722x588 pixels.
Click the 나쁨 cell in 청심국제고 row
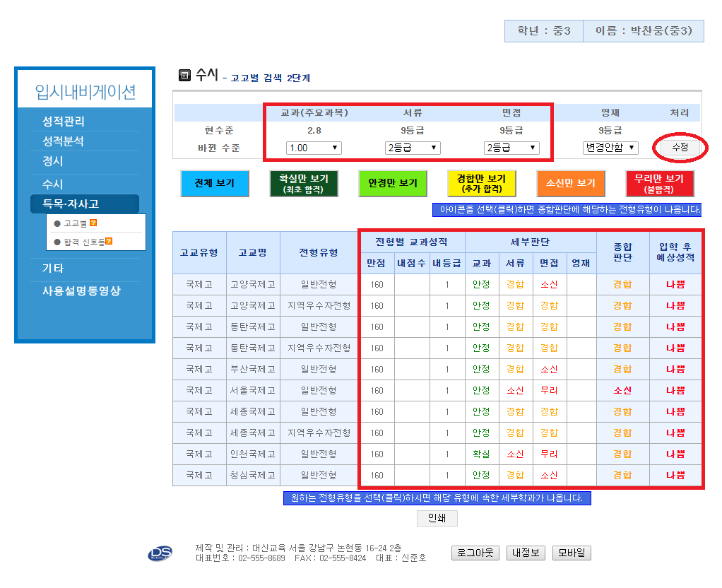[675, 475]
